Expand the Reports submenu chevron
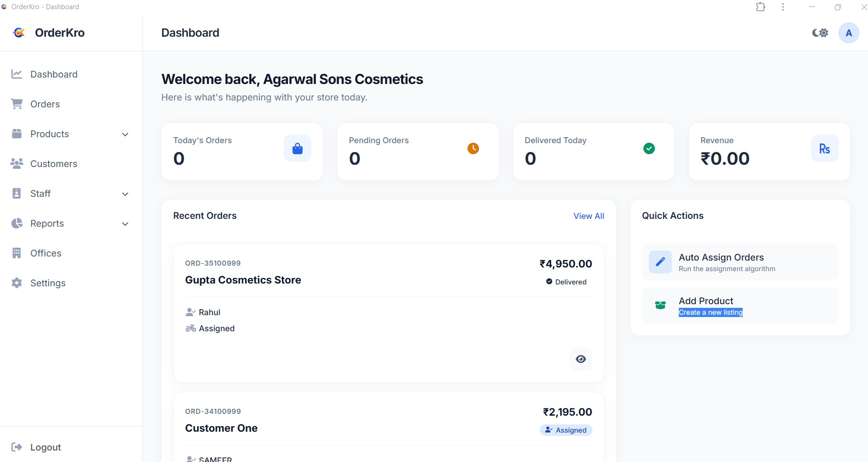This screenshot has width=868, height=462. click(125, 223)
